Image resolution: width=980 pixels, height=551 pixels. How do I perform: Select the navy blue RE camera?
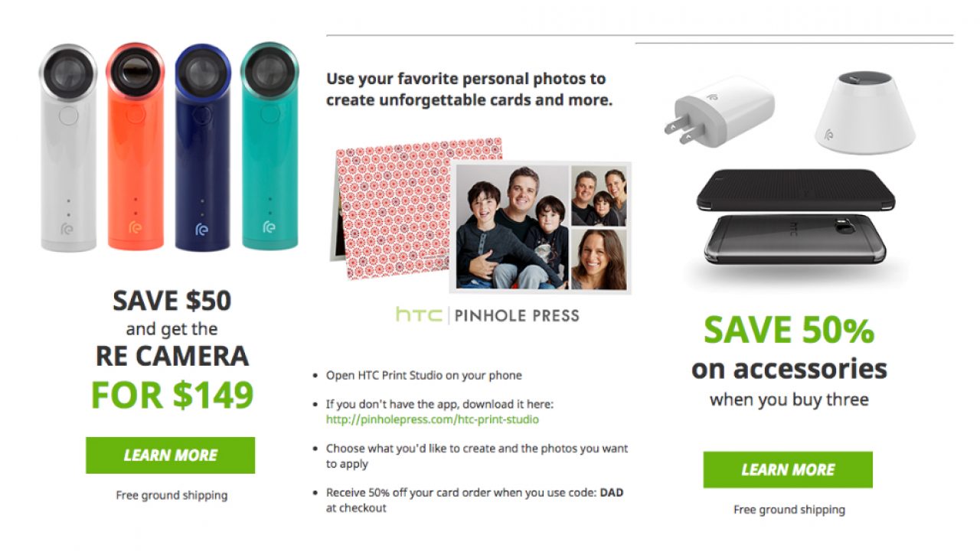[x=202, y=149]
